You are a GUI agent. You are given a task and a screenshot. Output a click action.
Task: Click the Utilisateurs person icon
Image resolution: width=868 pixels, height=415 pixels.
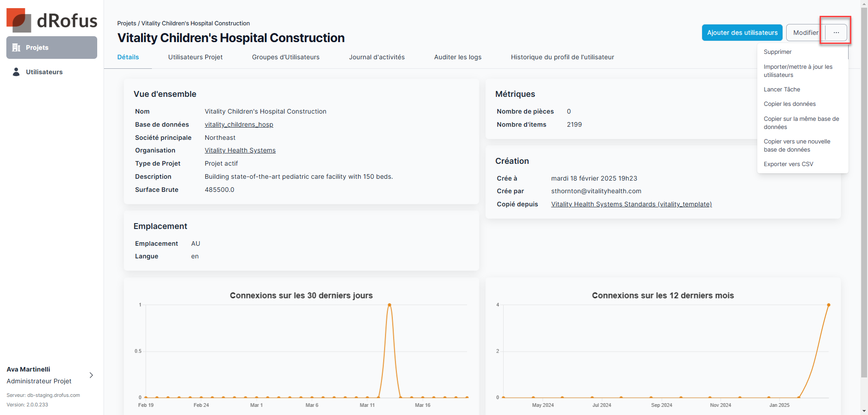(x=16, y=72)
